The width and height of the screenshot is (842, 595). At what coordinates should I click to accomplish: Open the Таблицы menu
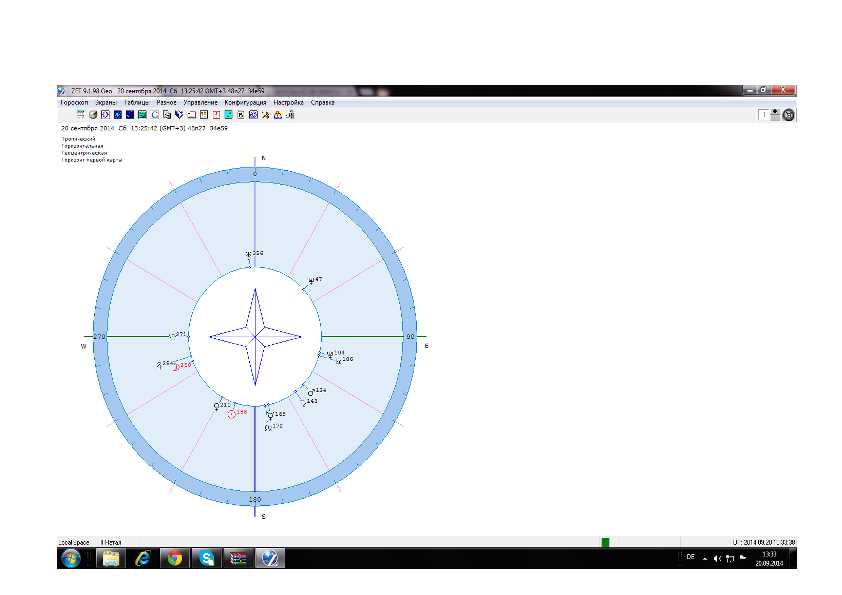pos(136,102)
